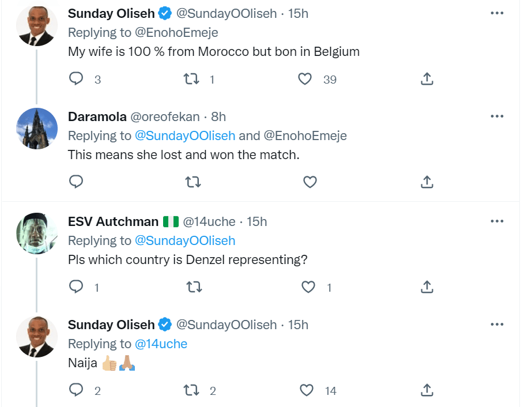532x407 pixels.
Task: Open more options on ESV Autchman's tweet
Action: tap(497, 221)
